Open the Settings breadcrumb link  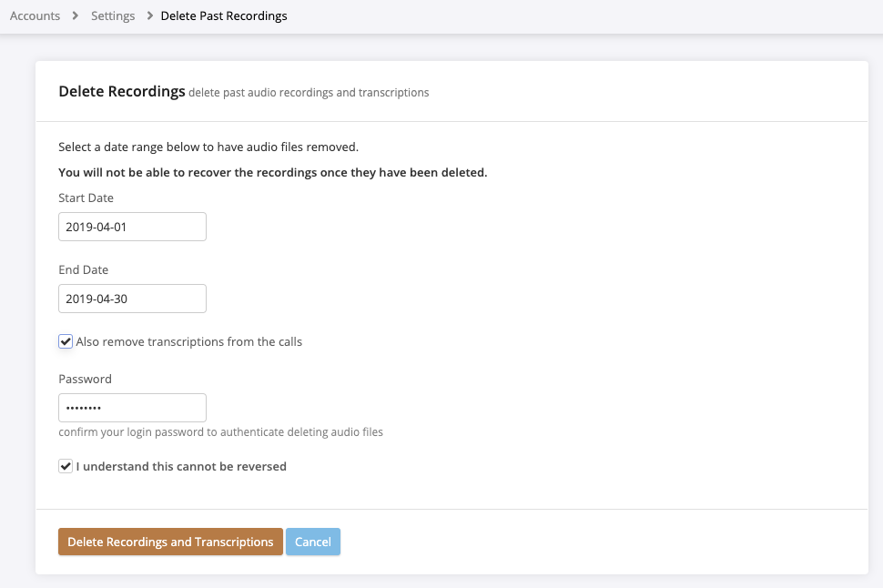113,15
